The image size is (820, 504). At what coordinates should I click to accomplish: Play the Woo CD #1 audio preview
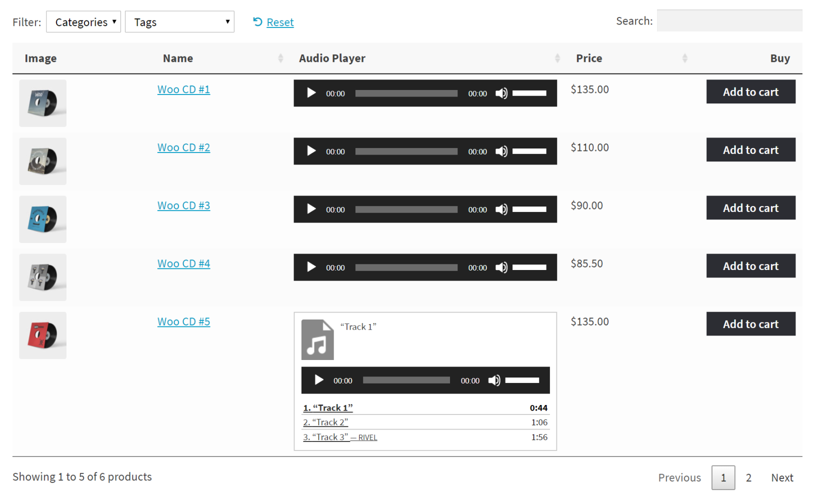[311, 93]
